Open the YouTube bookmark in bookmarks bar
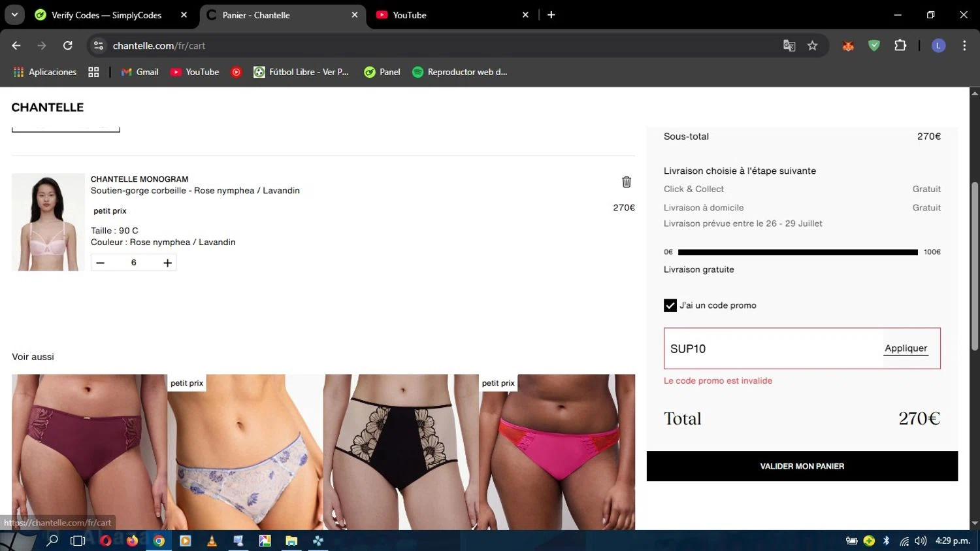 tap(195, 72)
